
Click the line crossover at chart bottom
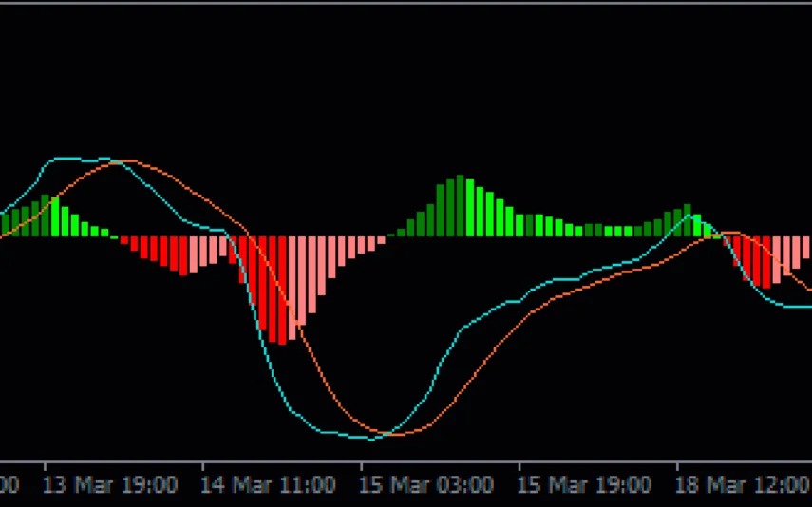384,435
